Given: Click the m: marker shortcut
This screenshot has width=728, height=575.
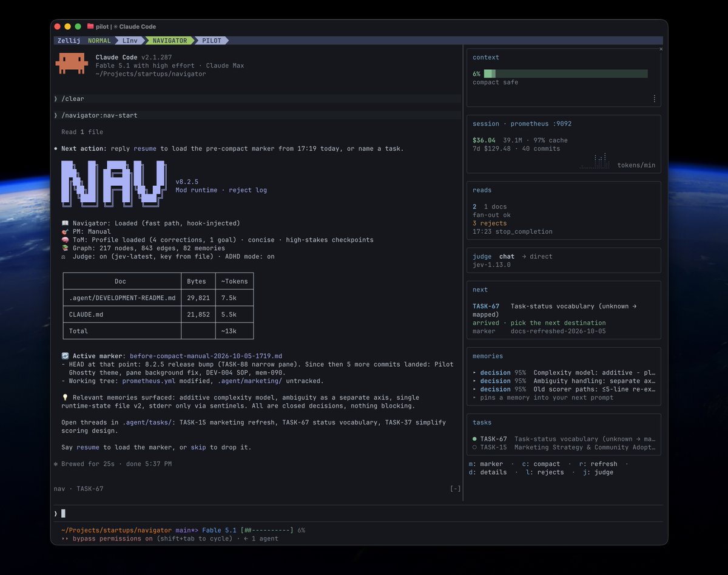Looking at the screenshot, I should coord(486,464).
